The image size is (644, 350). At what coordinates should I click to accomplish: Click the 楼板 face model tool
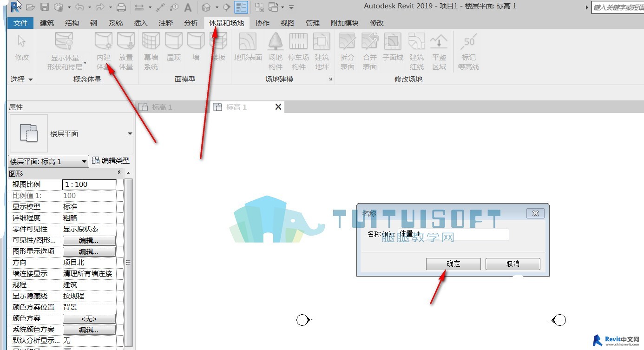[218, 47]
